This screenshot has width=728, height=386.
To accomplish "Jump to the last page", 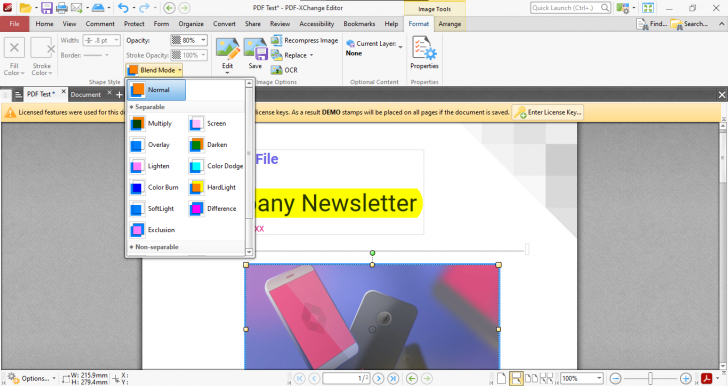I will click(393, 379).
